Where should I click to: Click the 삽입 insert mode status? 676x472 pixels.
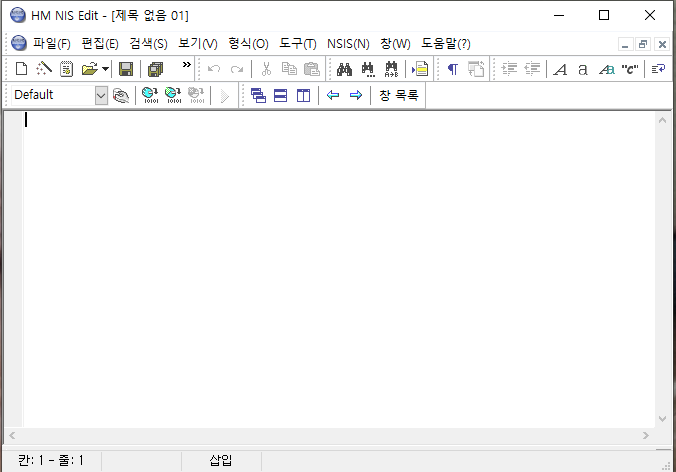coord(221,460)
